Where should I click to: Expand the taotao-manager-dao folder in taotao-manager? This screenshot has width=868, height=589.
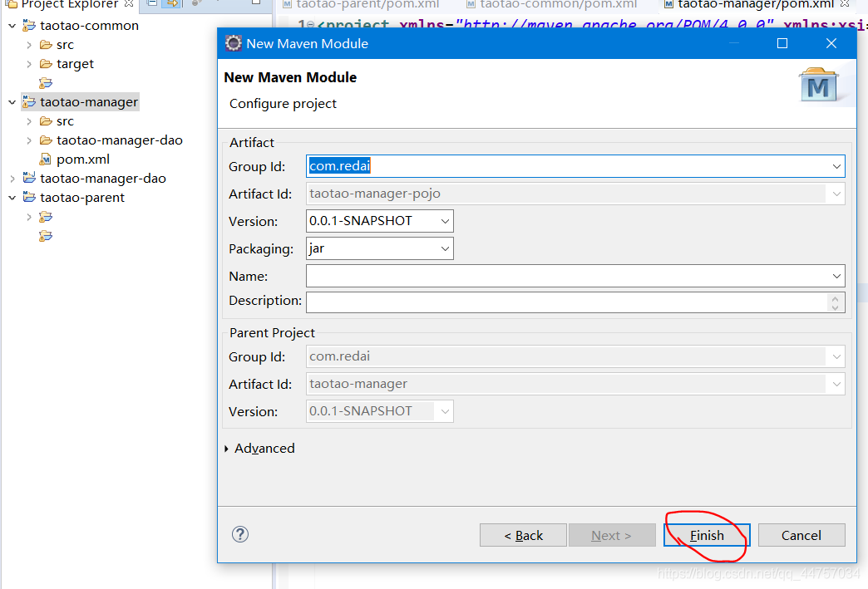pos(29,140)
